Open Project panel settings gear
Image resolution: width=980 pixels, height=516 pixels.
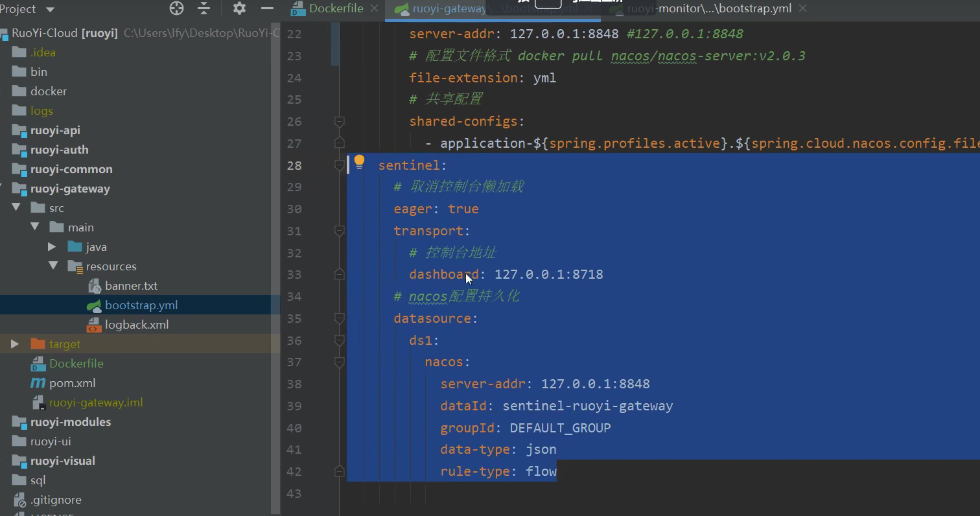(239, 8)
